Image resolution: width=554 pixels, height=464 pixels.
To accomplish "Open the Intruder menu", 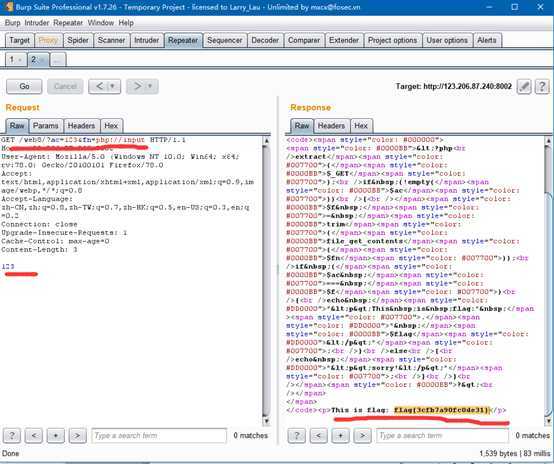I will 37,23.
